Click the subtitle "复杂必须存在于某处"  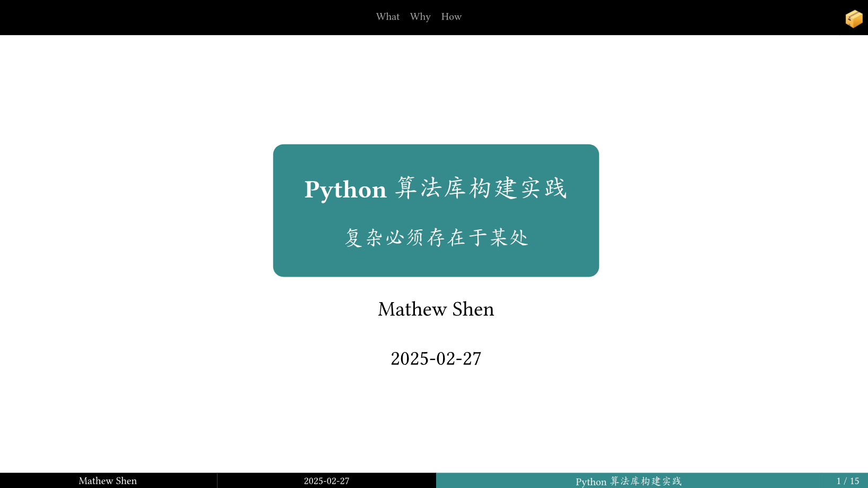pos(436,237)
